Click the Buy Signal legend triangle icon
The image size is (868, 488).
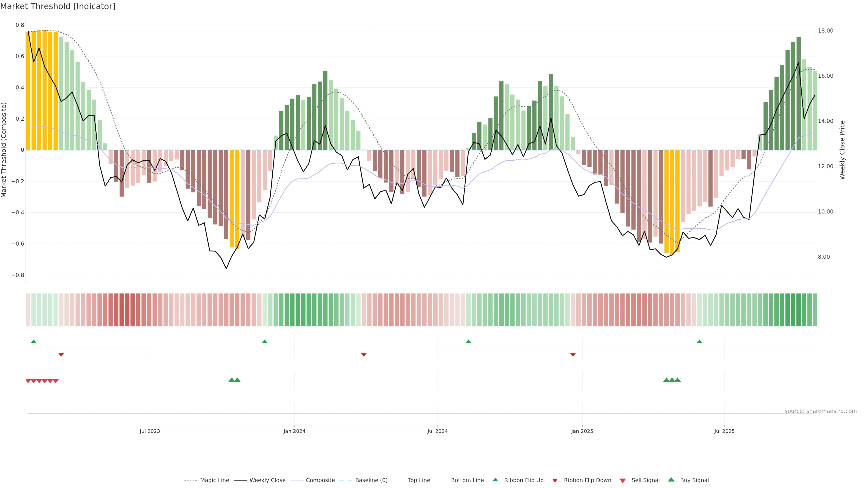671,480
